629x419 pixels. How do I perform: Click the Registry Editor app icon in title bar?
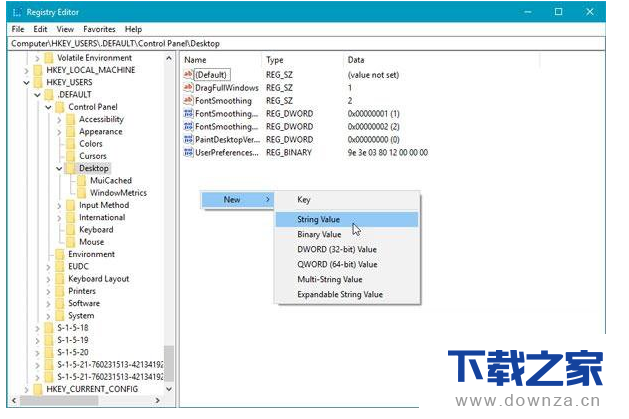pos(17,12)
